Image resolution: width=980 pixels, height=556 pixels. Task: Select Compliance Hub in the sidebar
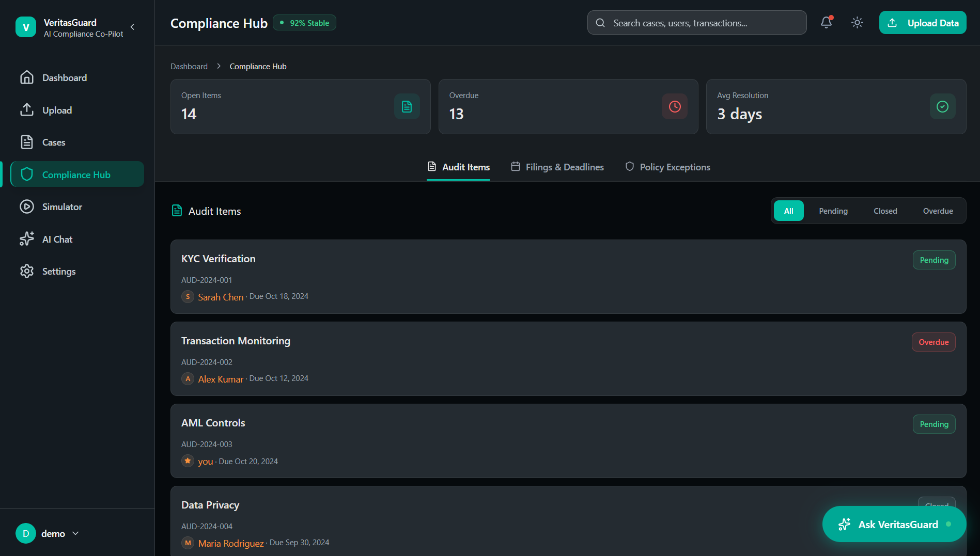click(77, 174)
